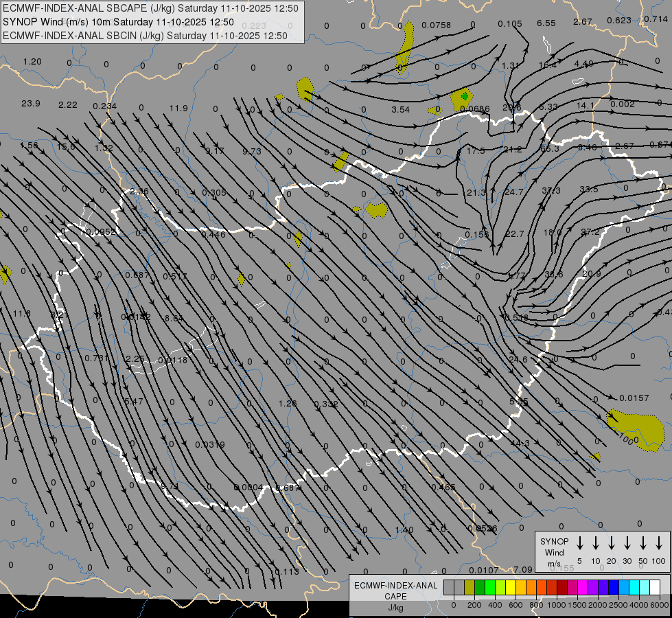Select the 23.9 value near left edge
Screen dimensions: 672x618
(x=31, y=104)
